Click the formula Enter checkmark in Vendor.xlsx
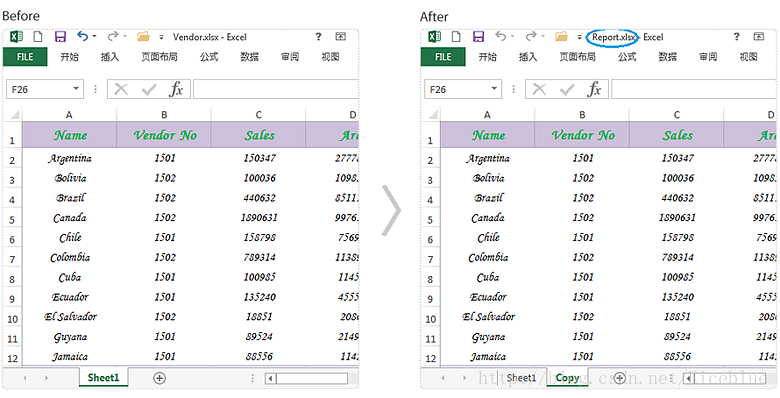Screen dimensions: 780x398 149,90
